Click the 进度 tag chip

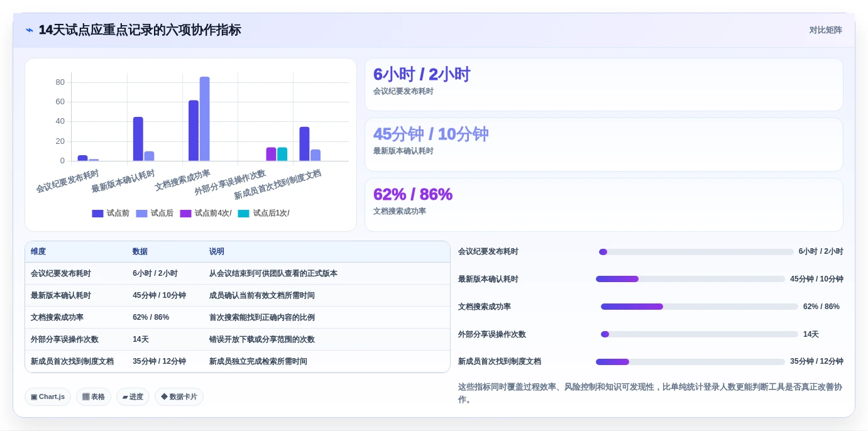pyautogui.click(x=133, y=397)
